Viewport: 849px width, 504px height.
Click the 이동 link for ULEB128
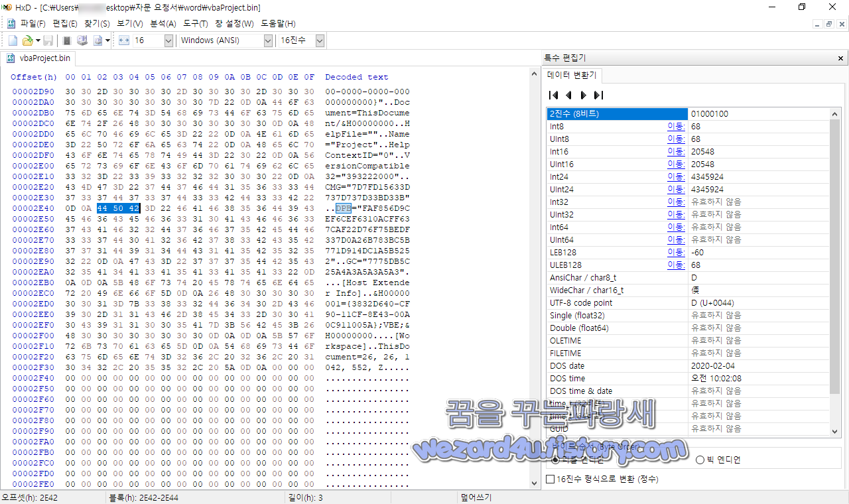676,265
